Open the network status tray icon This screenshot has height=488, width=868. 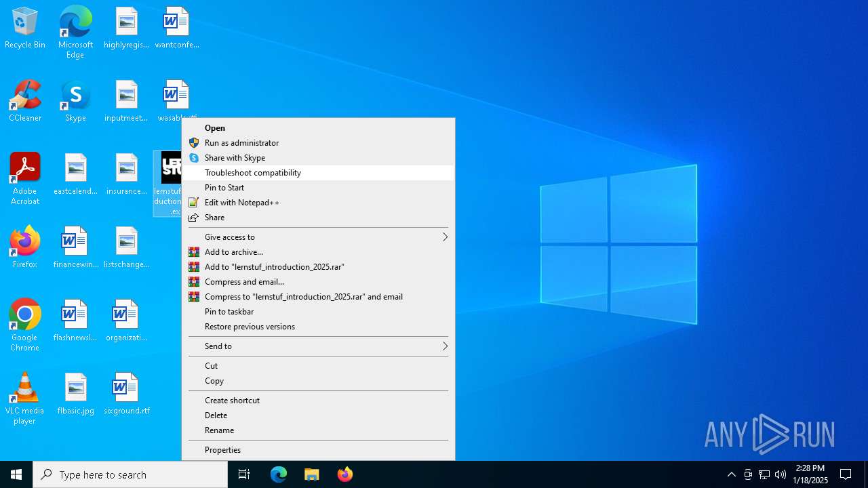(x=764, y=474)
